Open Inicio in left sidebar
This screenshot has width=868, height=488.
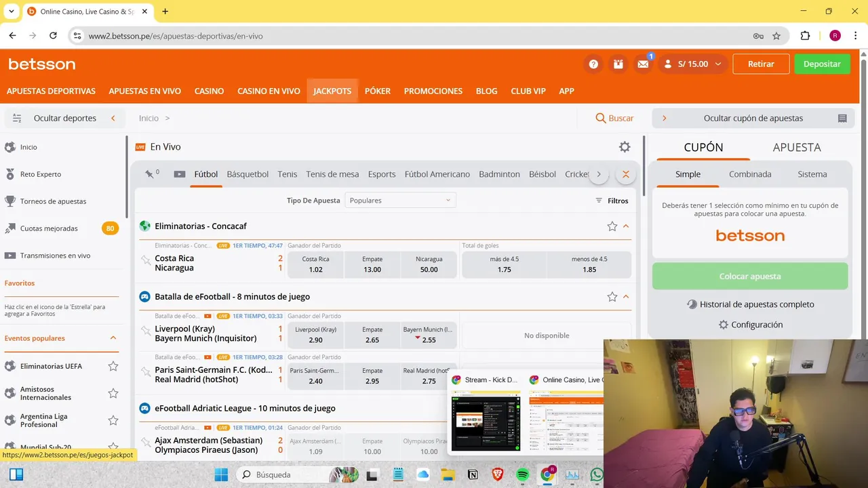(x=28, y=147)
